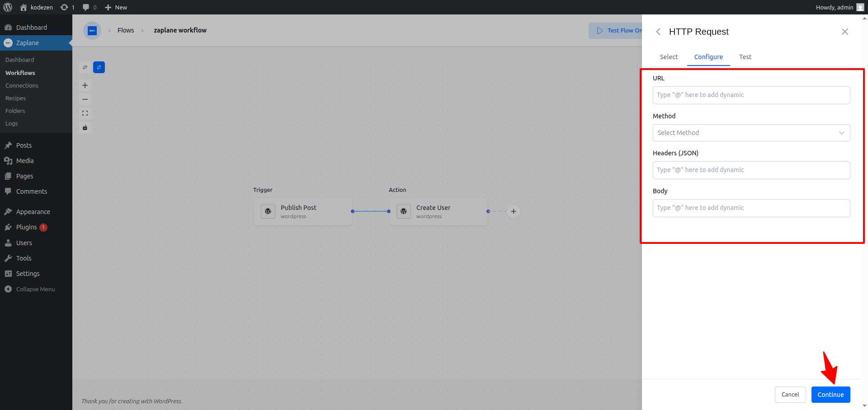The image size is (868, 410).
Task: Open Users in the admin sidebar
Action: (x=36, y=243)
